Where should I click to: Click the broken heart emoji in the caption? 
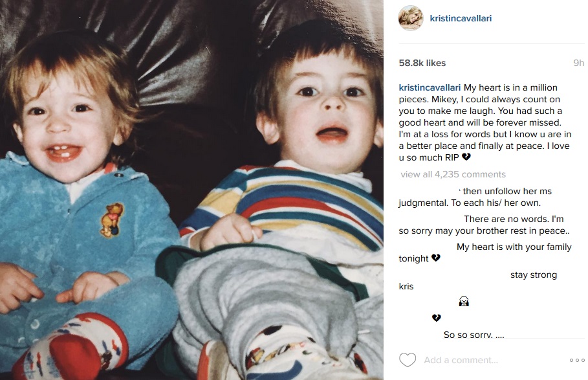tap(466, 157)
